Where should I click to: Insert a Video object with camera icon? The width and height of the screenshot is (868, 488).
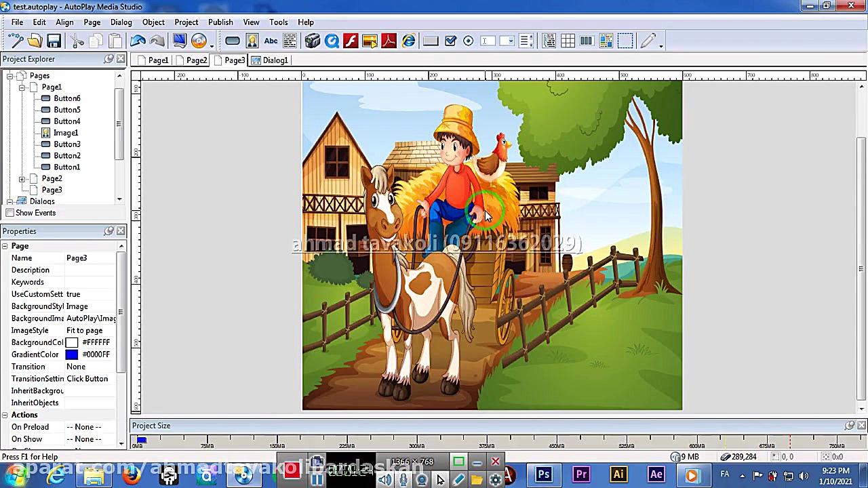[312, 41]
